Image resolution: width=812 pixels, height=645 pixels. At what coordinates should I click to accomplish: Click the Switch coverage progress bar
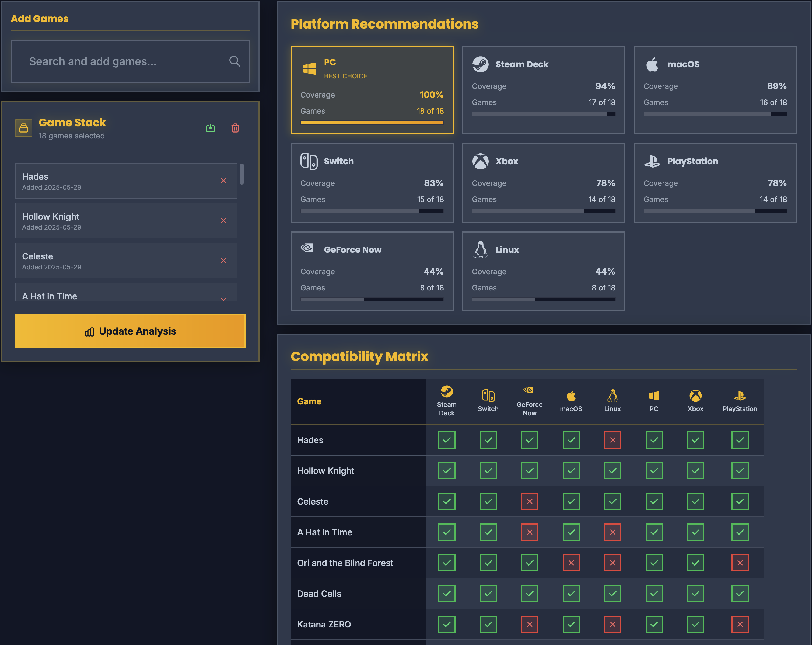pos(372,211)
